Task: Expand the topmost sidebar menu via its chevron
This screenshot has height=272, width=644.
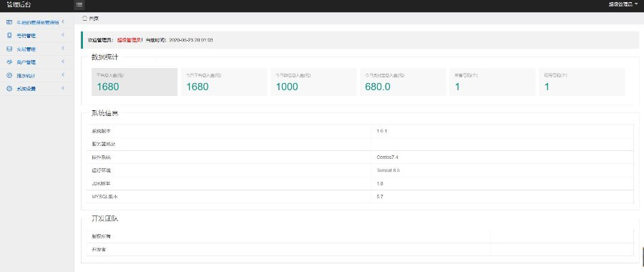Action: pyautogui.click(x=63, y=21)
